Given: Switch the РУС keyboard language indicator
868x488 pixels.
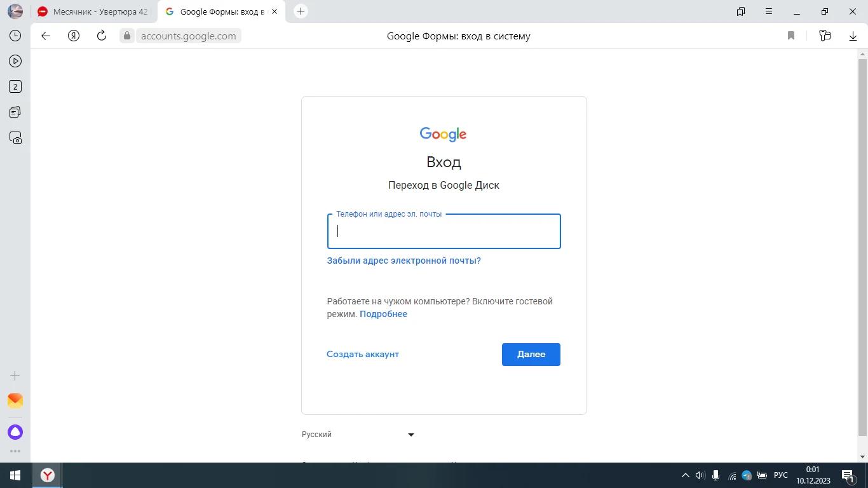Looking at the screenshot, I should [x=781, y=475].
